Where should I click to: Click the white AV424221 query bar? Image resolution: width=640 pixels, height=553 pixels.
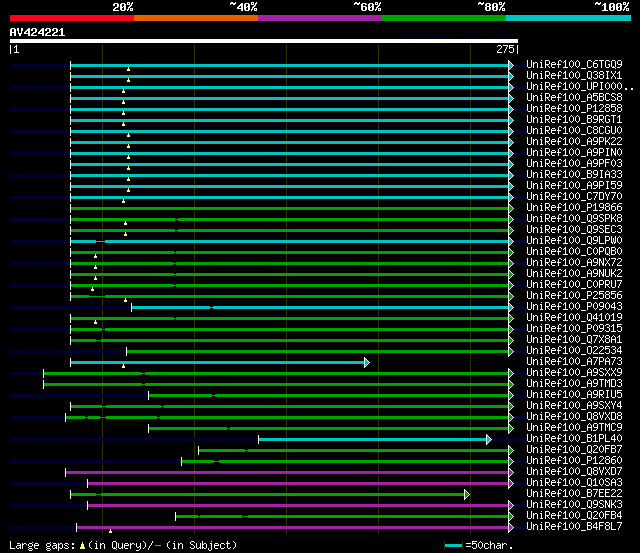(x=264, y=41)
